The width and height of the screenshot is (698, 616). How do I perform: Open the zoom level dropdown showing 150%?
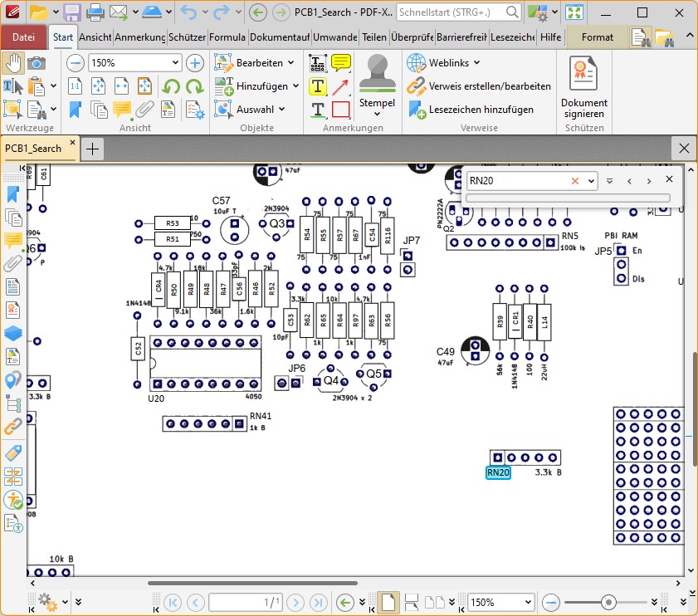pyautogui.click(x=134, y=62)
